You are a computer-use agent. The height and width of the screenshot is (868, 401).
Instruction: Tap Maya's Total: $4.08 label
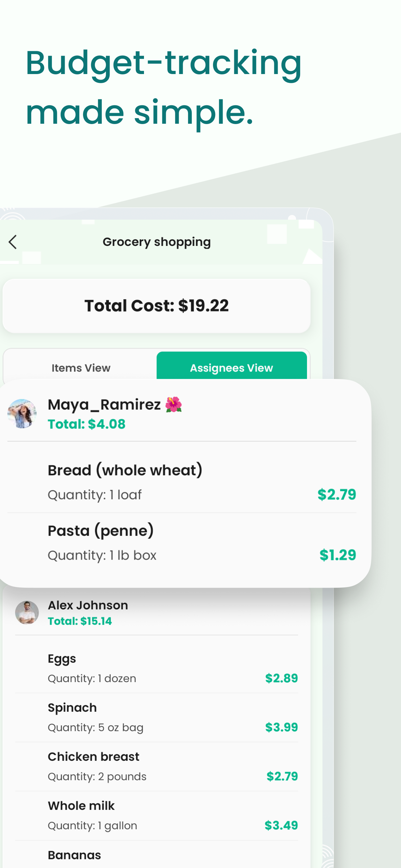tap(87, 424)
